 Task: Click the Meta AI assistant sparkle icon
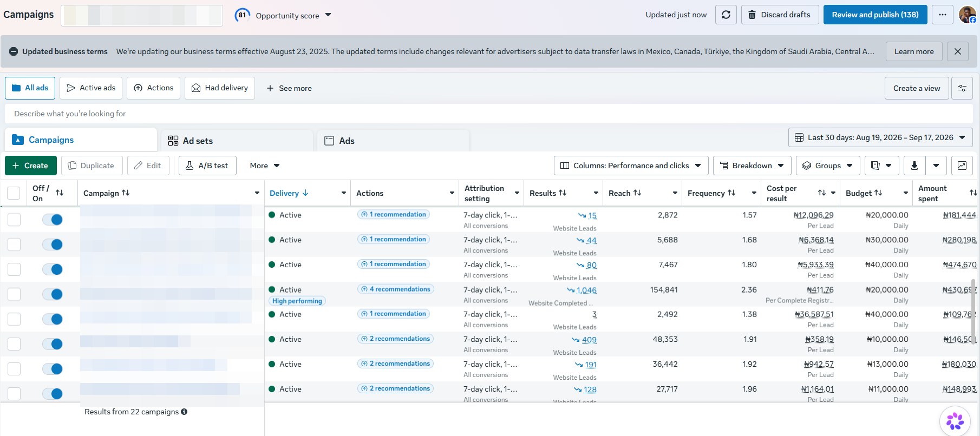955,421
